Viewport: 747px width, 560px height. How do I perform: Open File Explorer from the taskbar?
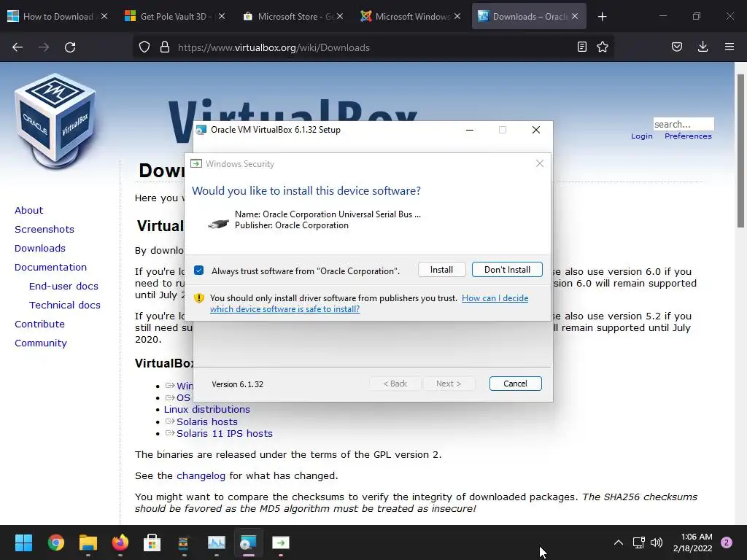pyautogui.click(x=88, y=542)
